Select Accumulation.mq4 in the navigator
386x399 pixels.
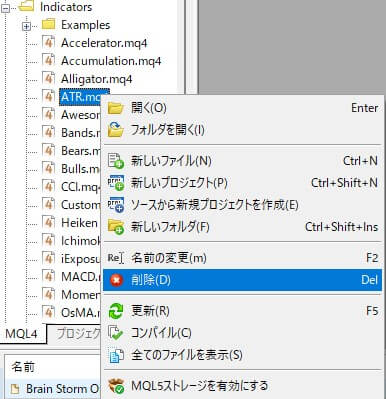click(111, 61)
